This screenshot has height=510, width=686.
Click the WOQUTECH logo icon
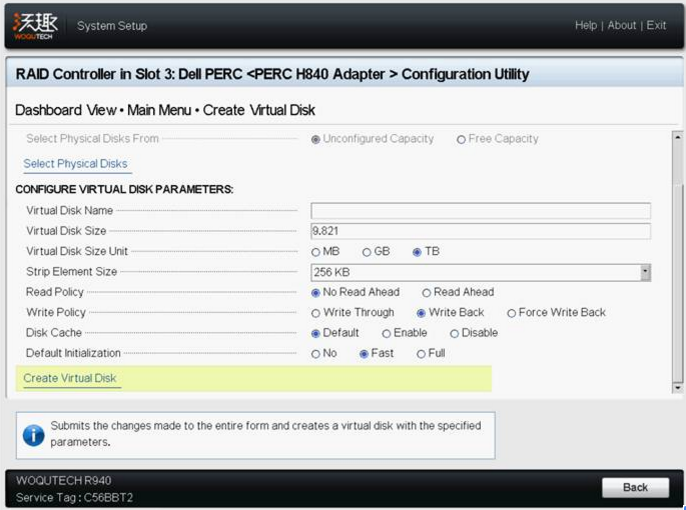point(35,26)
